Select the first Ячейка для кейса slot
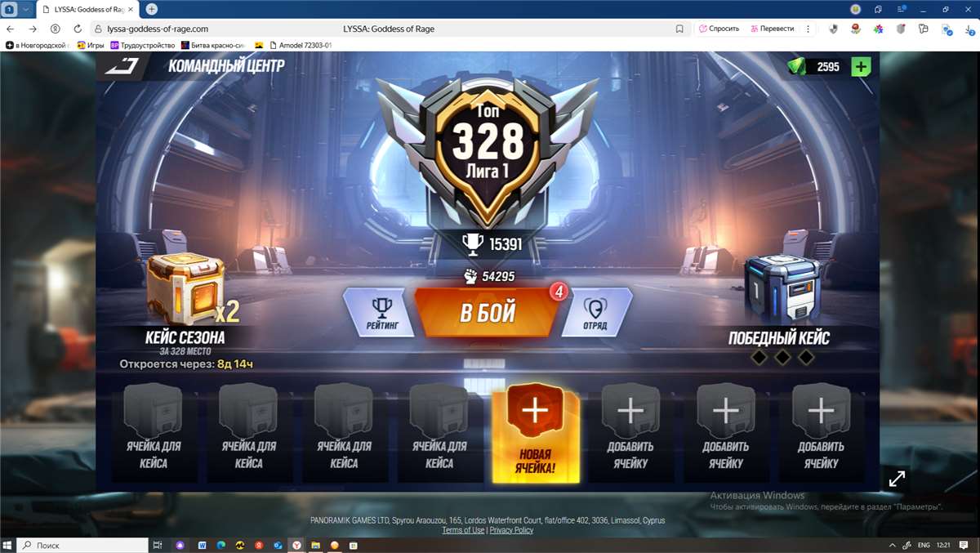 pyautogui.click(x=154, y=431)
